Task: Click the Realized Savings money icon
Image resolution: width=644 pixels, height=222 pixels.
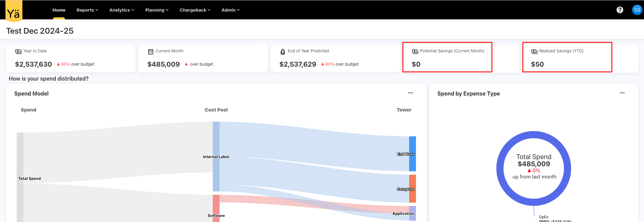Action: point(534,51)
